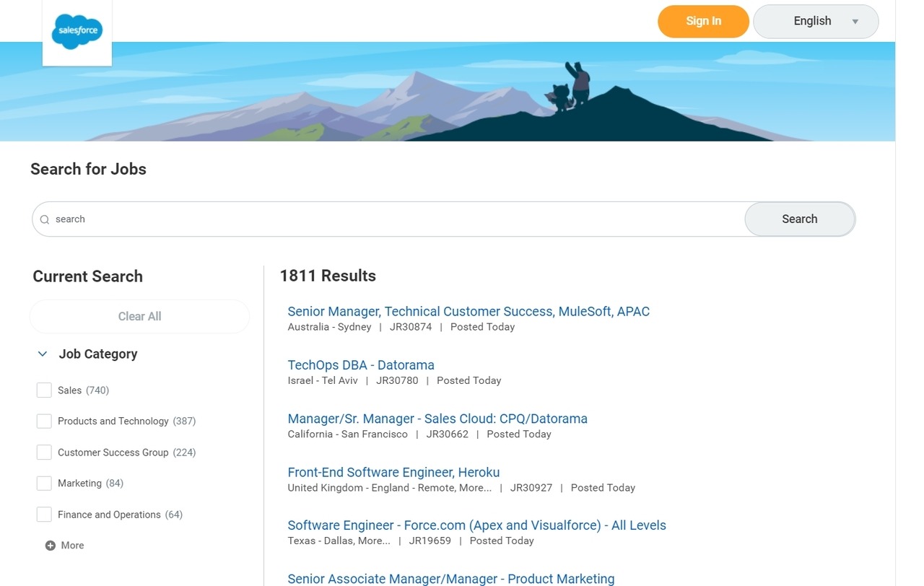The width and height of the screenshot is (924, 586).
Task: Click job ID JR30780
Action: click(397, 380)
